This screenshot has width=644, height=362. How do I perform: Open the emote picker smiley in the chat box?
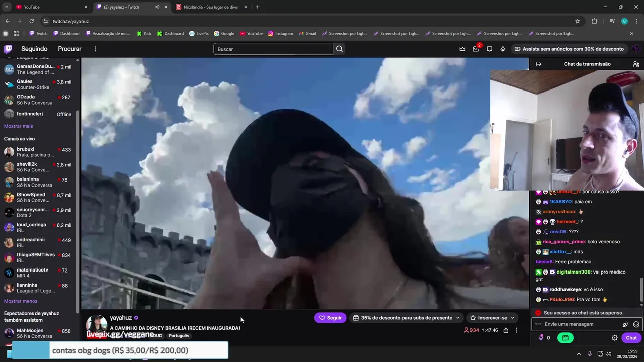pos(636,324)
